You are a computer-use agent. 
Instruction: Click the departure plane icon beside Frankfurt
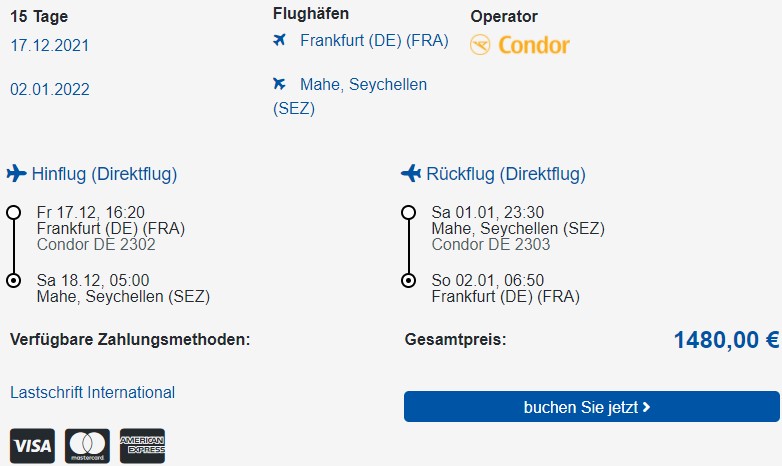[279, 39]
